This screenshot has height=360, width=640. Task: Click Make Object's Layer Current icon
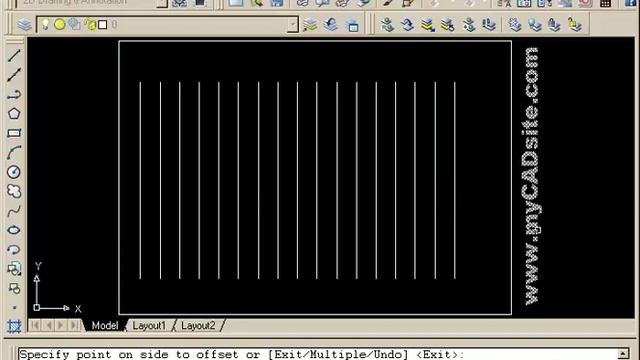coord(311,24)
